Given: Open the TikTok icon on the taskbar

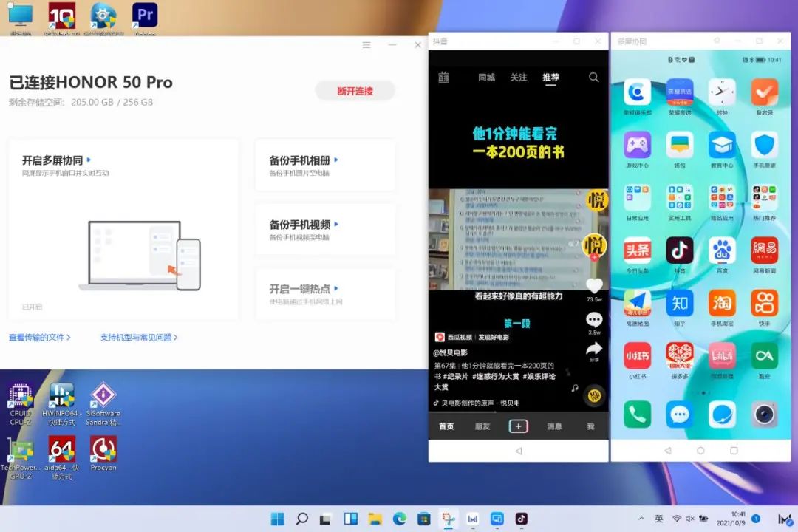Looking at the screenshot, I should (521, 519).
